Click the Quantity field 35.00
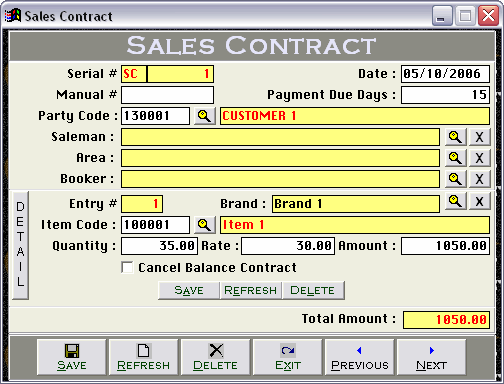 159,246
